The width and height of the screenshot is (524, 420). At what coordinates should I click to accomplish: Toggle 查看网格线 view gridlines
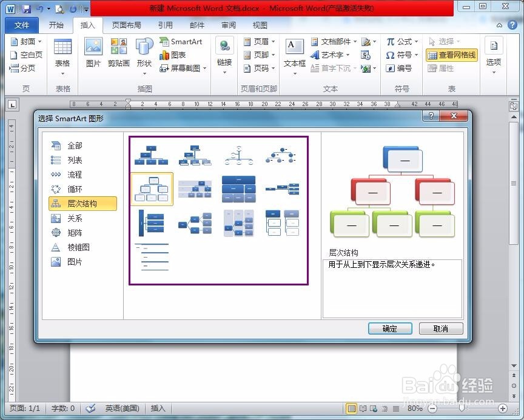[x=452, y=55]
